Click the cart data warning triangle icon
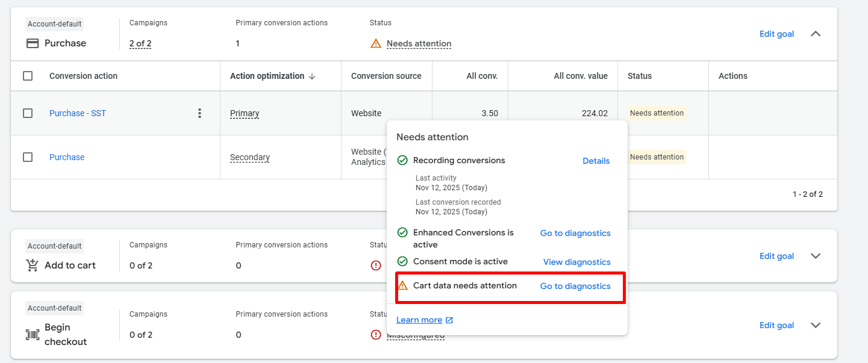 [x=403, y=286]
